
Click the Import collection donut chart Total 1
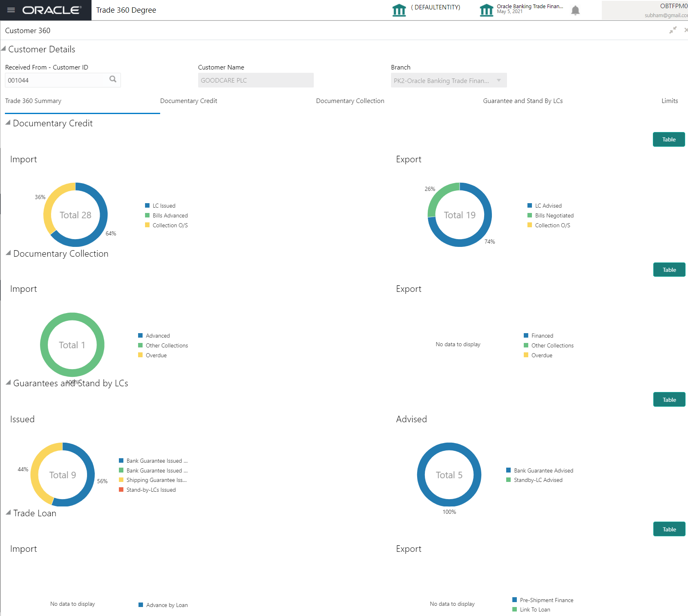click(72, 345)
